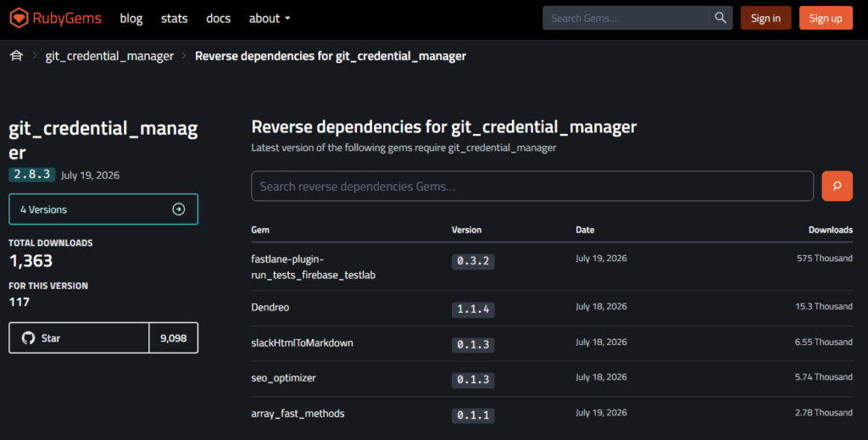The image size is (868, 440).
Task: Open git_credential_manager breadcrumb link
Action: [109, 56]
